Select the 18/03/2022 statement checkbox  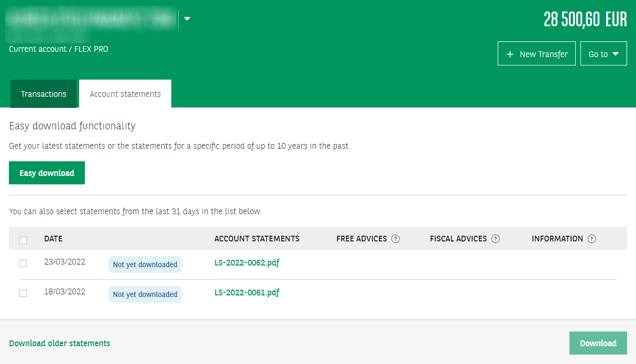tap(23, 293)
